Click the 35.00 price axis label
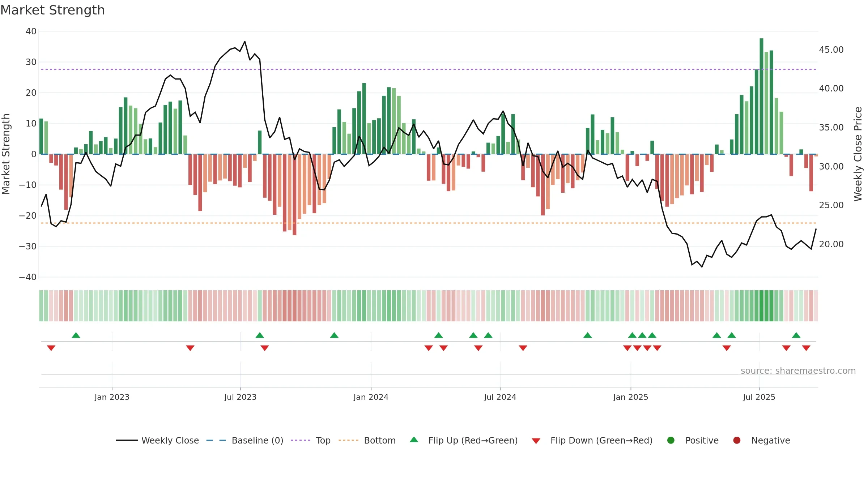Screen dimensions: 868x488 coord(831,127)
